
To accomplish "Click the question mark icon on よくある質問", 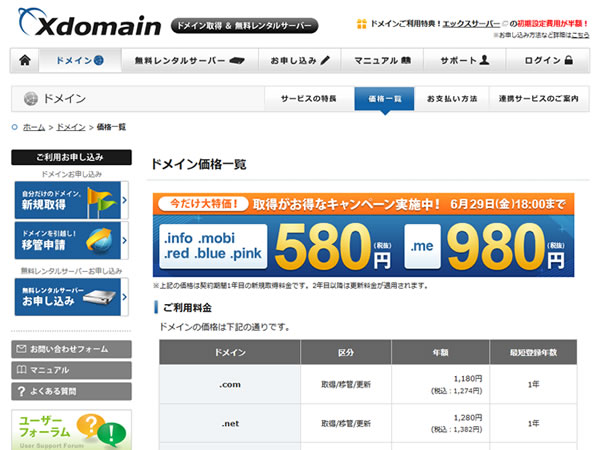I will pos(21,391).
